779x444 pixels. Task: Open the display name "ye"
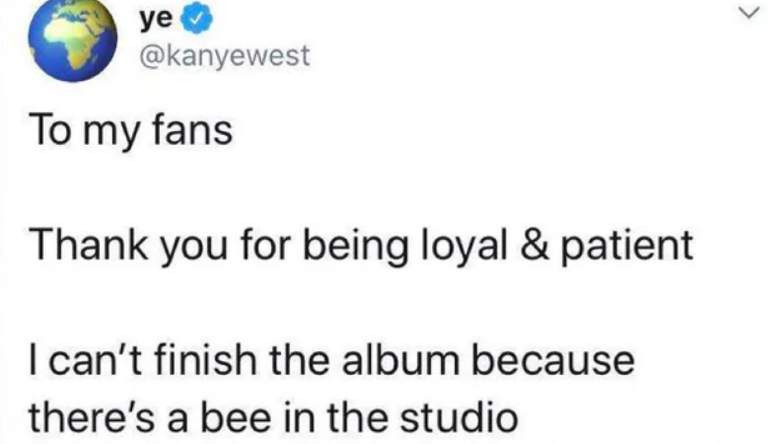(156, 20)
